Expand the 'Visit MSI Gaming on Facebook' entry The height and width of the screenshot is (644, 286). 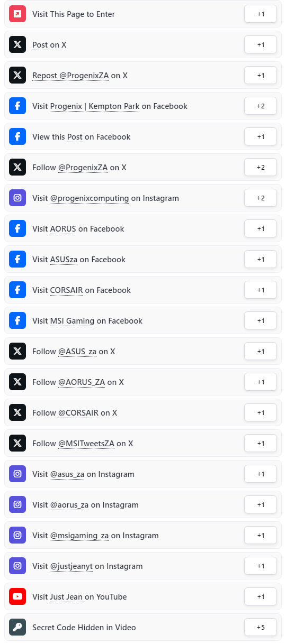point(143,320)
